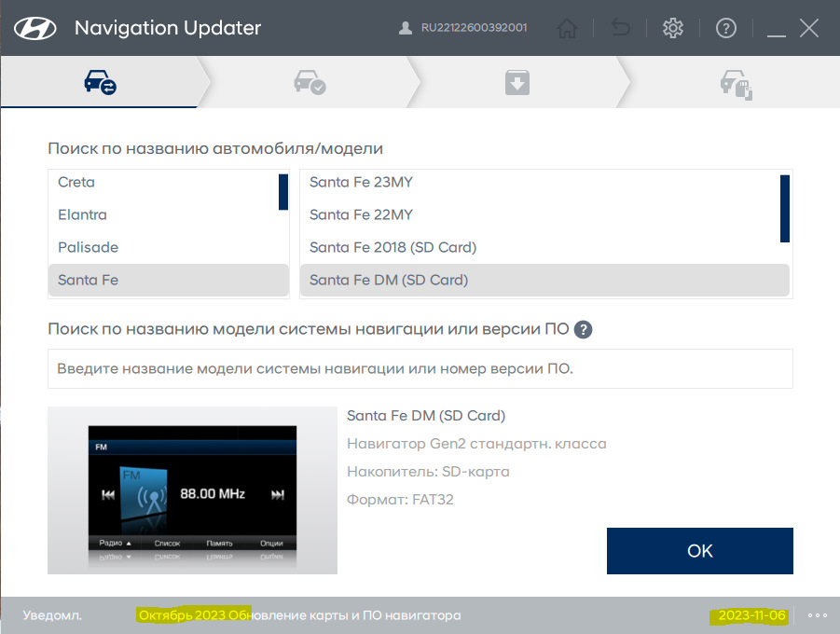Screen dimensions: 840x634
Task: Choose Santa Fe in the car list
Action: 168,280
